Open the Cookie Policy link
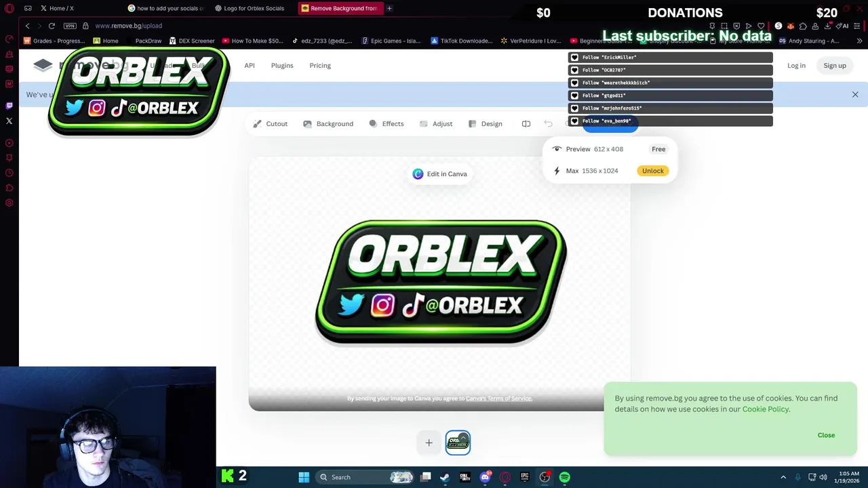 [x=765, y=409]
